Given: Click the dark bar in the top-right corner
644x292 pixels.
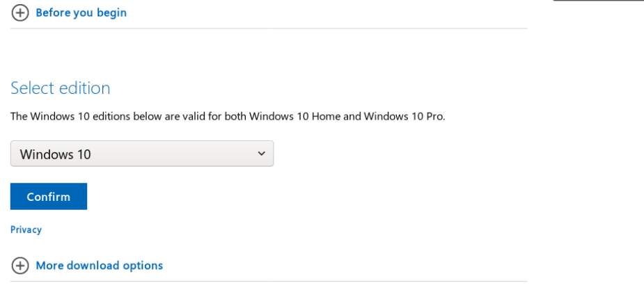Looking at the screenshot, I should (x=598, y=1).
